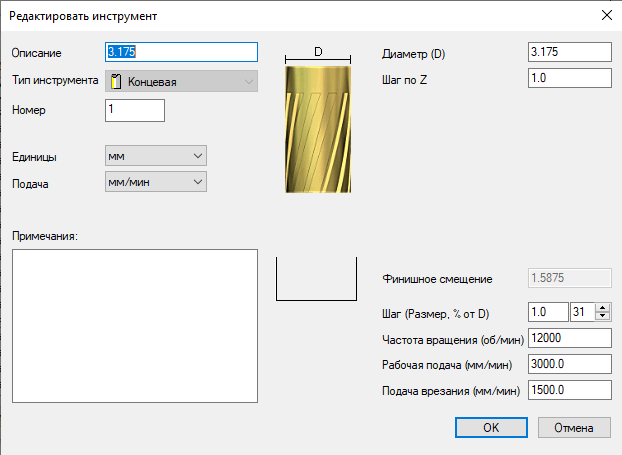Click the Отмена cancel button
Screen dimensions: 622x455
point(574,428)
